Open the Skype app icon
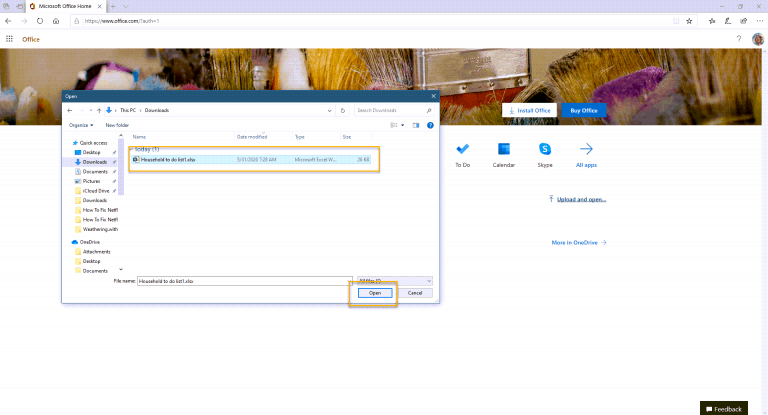 tap(545, 149)
